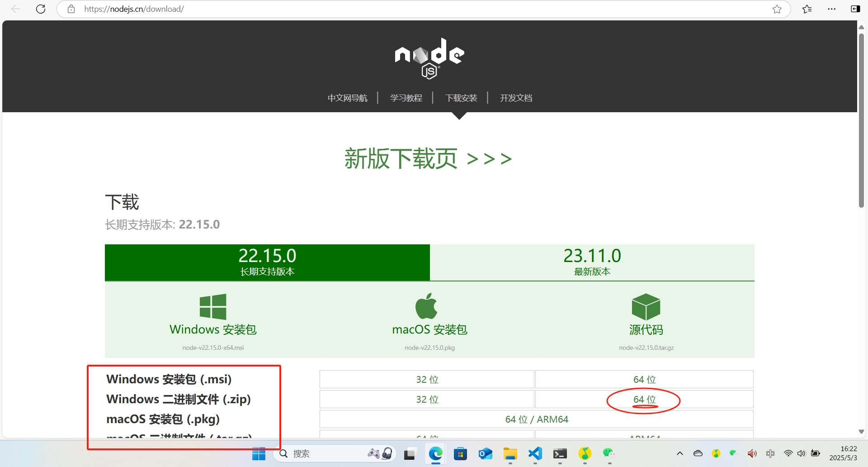Open Task View on the taskbar
The width and height of the screenshot is (868, 467).
(x=410, y=453)
